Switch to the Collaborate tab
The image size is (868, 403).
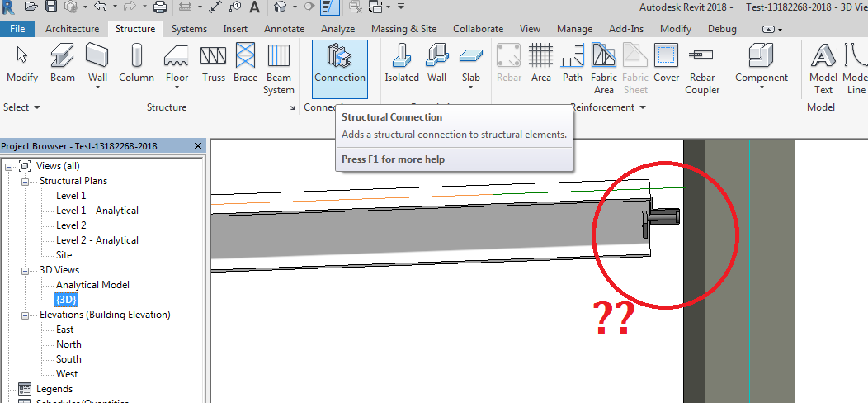click(478, 29)
